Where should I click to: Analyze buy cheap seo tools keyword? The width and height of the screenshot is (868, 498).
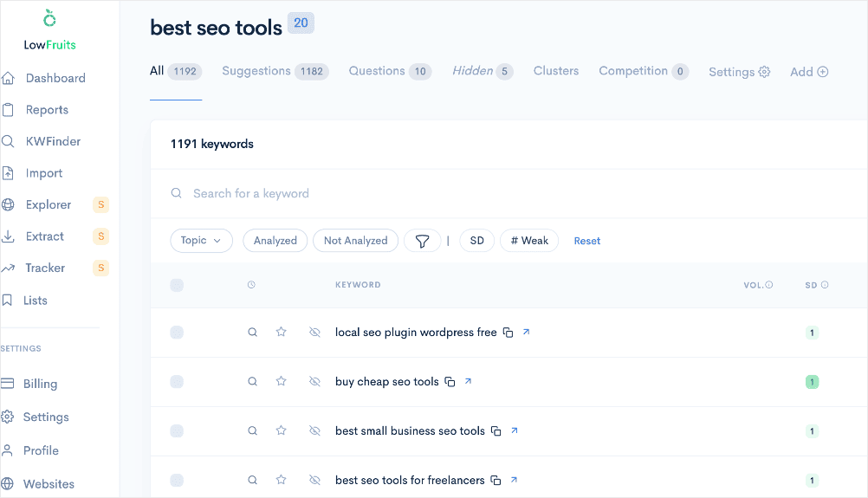(x=252, y=381)
